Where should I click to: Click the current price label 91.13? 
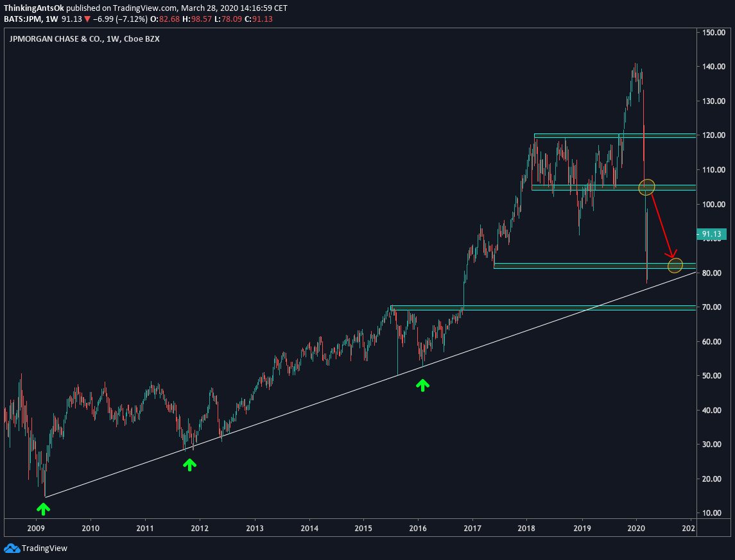click(x=711, y=234)
